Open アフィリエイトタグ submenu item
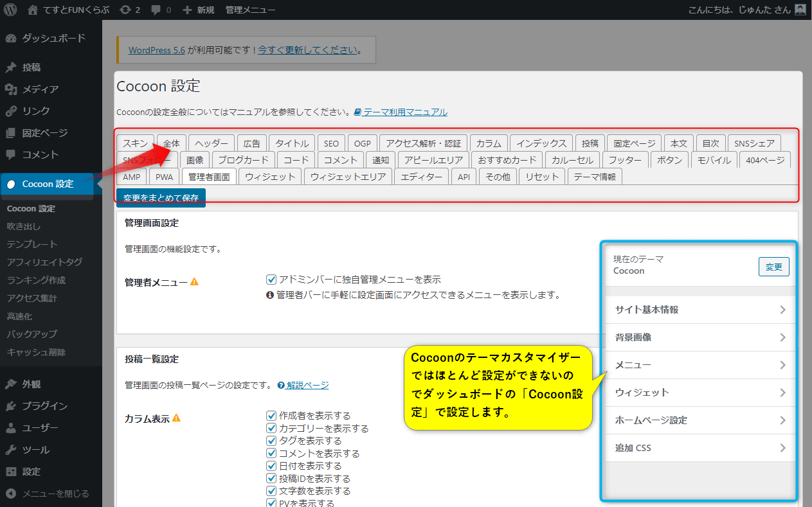The width and height of the screenshot is (812, 507). 44,262
